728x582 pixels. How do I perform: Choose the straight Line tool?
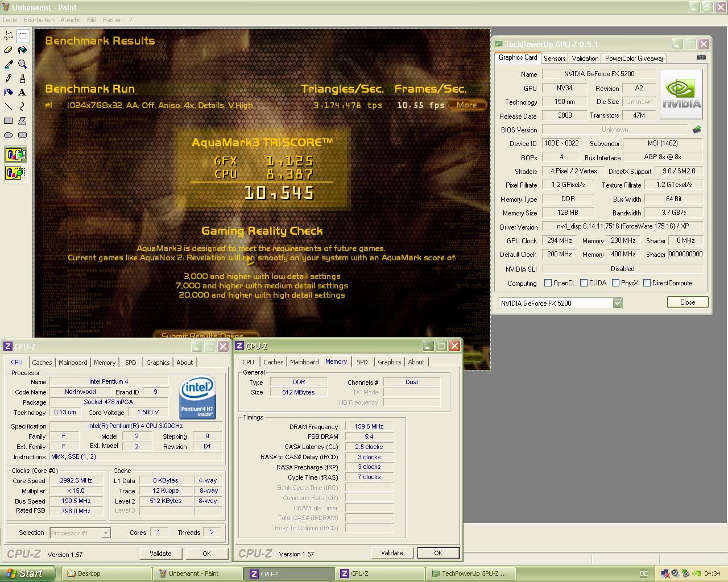click(9, 106)
